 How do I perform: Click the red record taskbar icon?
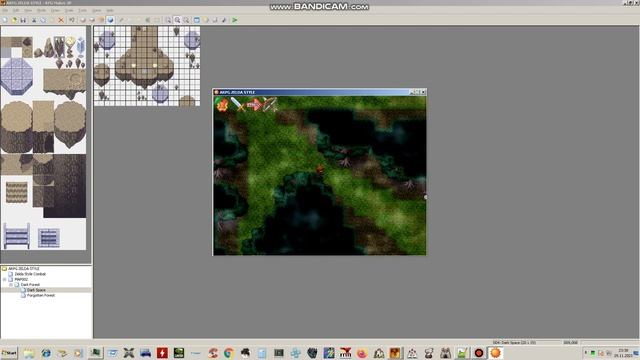point(479,353)
